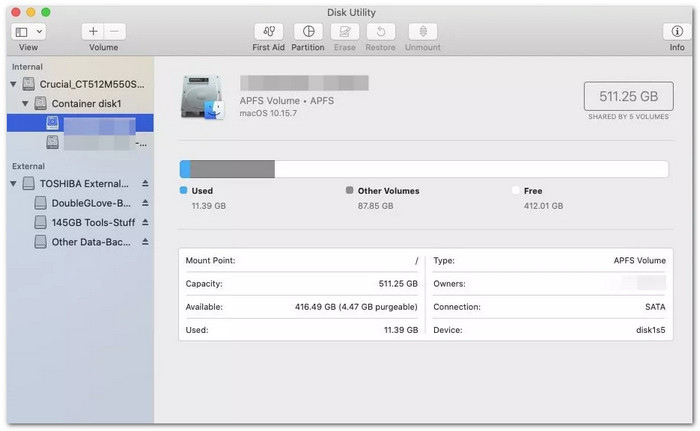Open the View sidebar layout button
The width and height of the screenshot is (700, 431).
pyautogui.click(x=21, y=32)
